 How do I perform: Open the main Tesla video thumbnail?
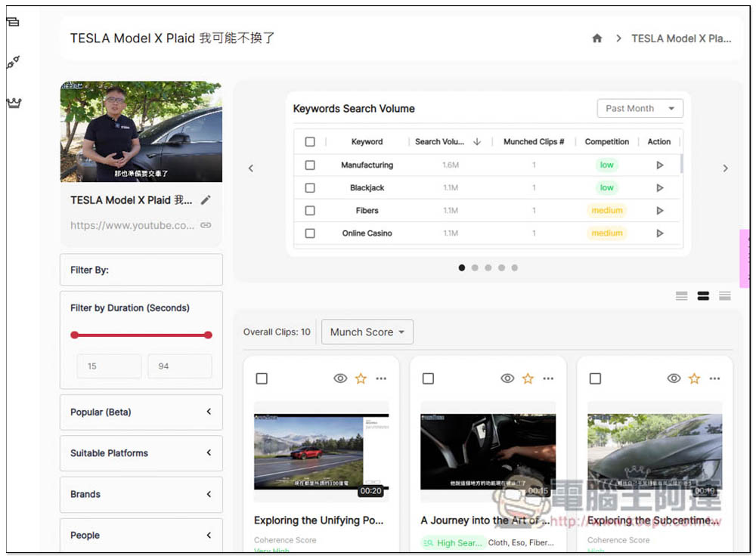(x=141, y=131)
